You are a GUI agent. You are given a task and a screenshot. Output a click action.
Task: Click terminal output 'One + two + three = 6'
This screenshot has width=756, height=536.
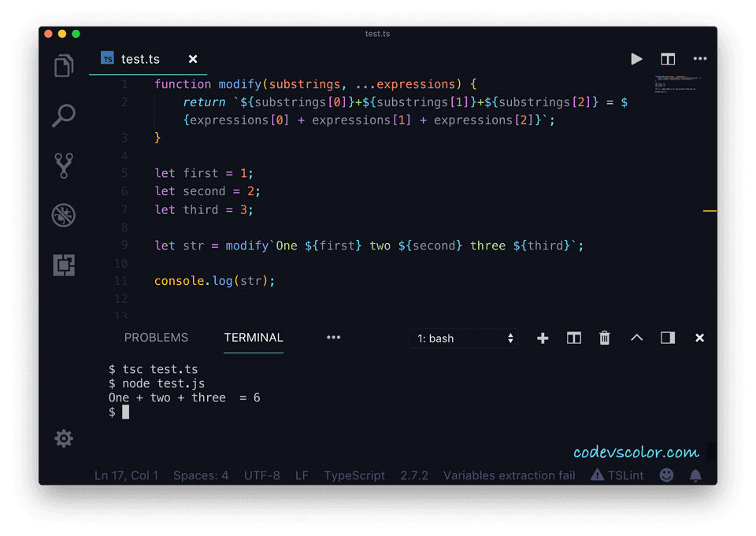pyautogui.click(x=184, y=397)
